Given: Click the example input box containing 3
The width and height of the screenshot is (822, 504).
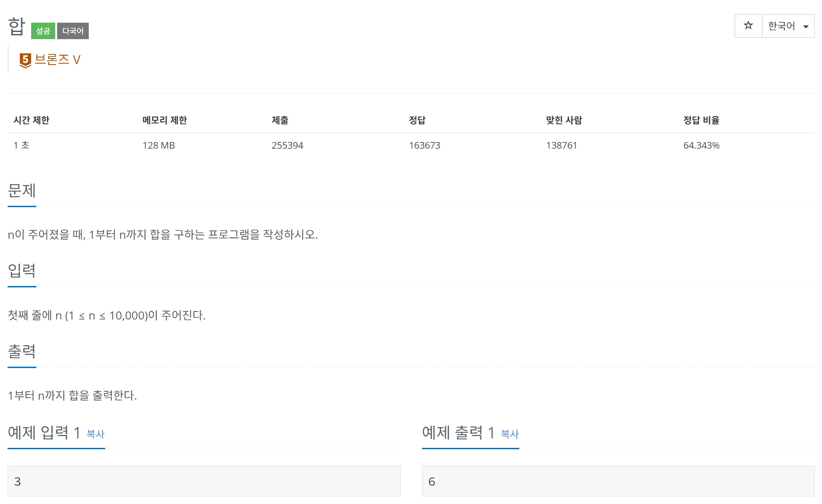Looking at the screenshot, I should tap(204, 481).
